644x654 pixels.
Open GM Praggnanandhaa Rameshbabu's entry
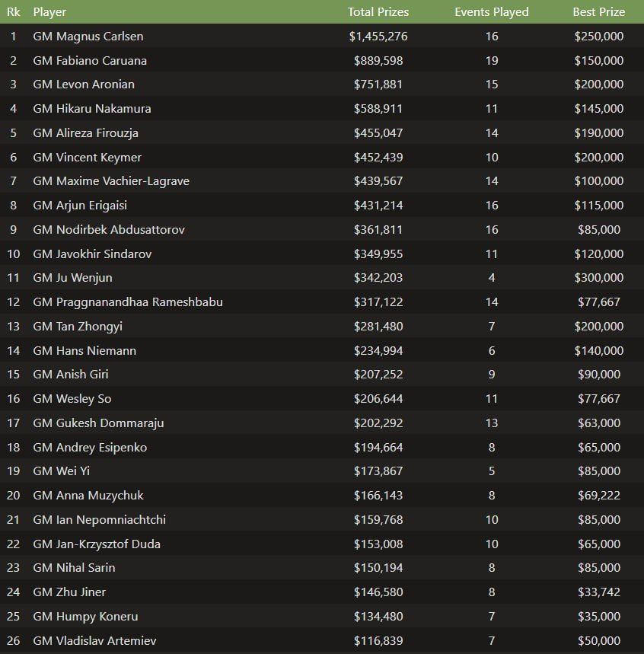click(x=128, y=302)
